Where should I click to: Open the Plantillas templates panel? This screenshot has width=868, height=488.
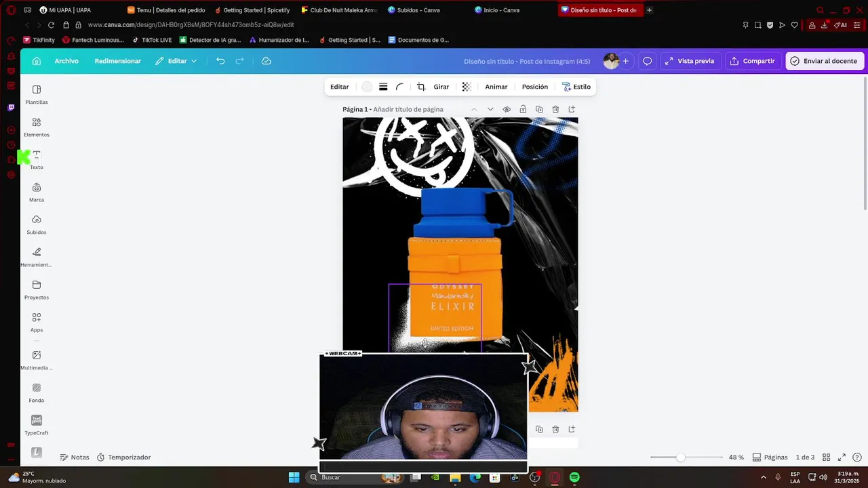click(37, 94)
